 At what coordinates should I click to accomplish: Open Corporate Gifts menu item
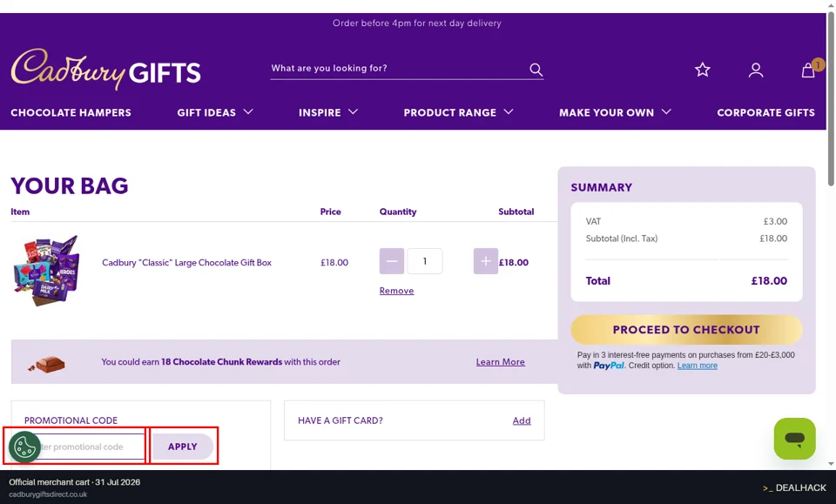point(765,112)
